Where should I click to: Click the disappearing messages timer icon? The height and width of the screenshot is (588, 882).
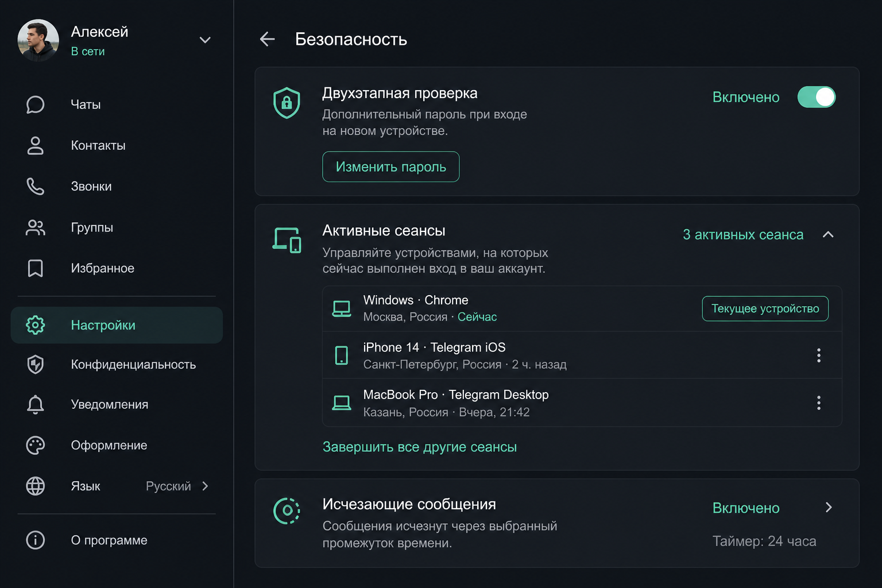click(x=287, y=510)
